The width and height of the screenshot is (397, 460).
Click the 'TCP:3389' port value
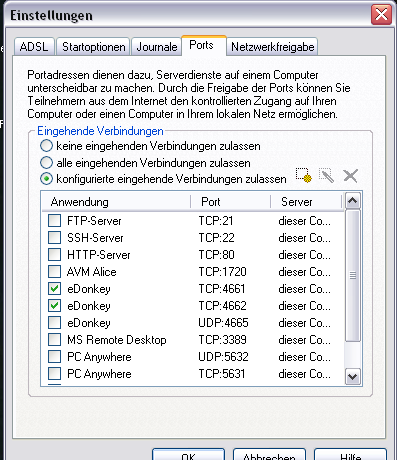coord(222,340)
